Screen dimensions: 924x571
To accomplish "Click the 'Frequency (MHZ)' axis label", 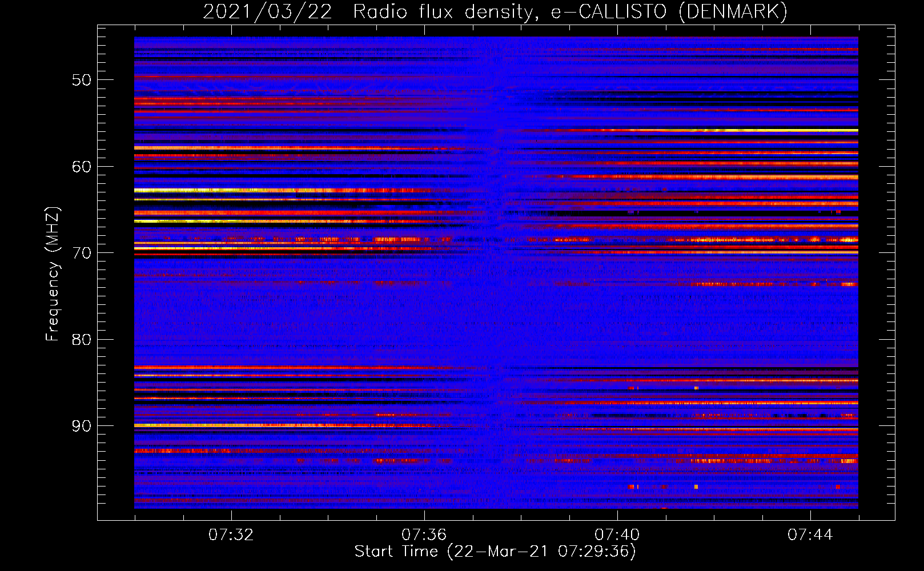I will pos(53,274).
